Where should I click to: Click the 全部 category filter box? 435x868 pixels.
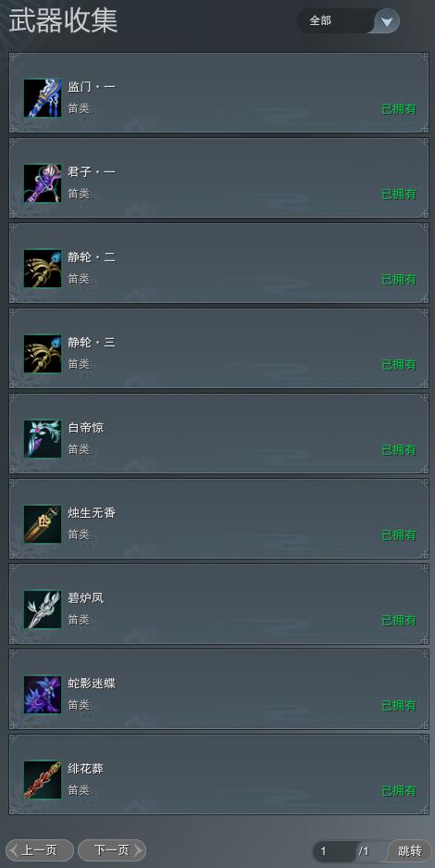pos(348,21)
